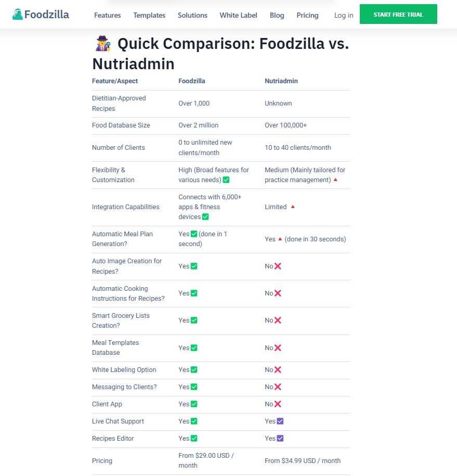Open the Features navigation menu
Image resolution: width=457 pixels, height=476 pixels.
[107, 15]
